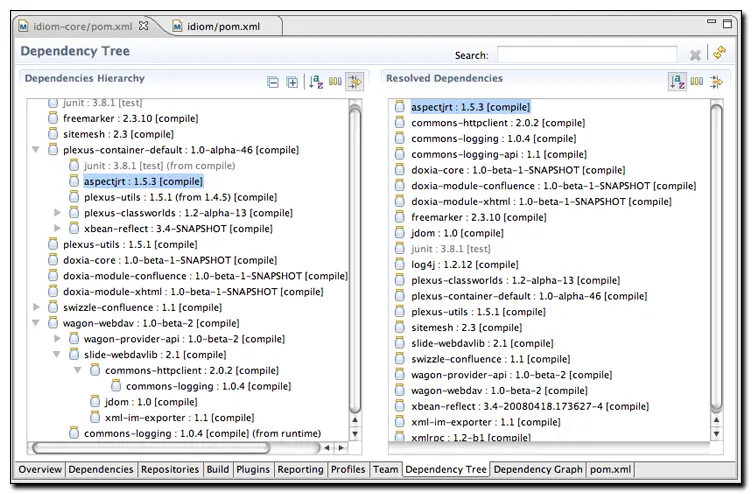
Task: Select slide-webdavlib : 2.1 in Resolved Dependencies
Action: 482,343
